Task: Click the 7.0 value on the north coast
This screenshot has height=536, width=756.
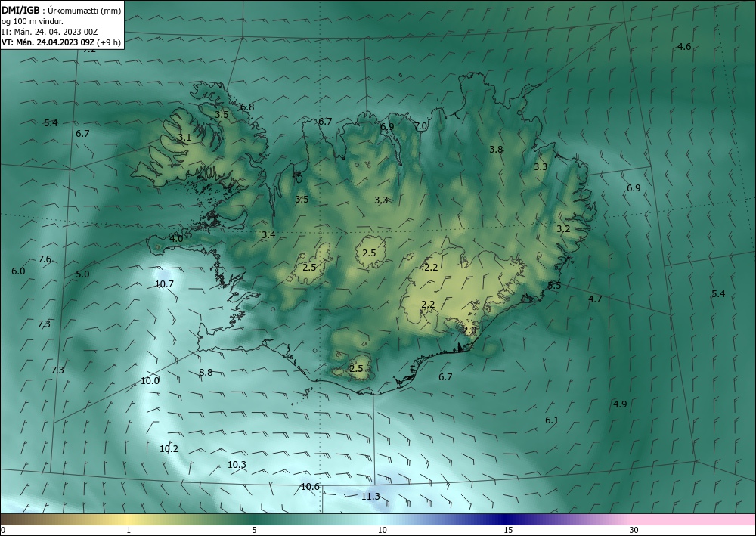Action: point(421,125)
